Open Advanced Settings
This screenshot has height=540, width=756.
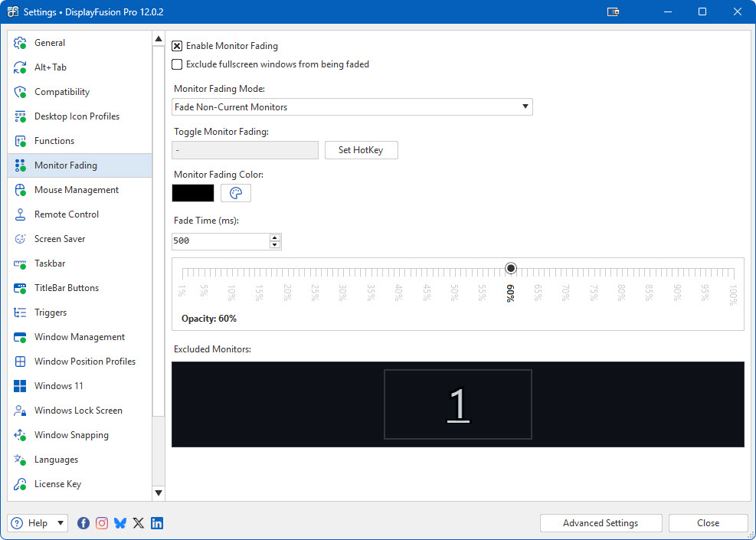coord(600,523)
